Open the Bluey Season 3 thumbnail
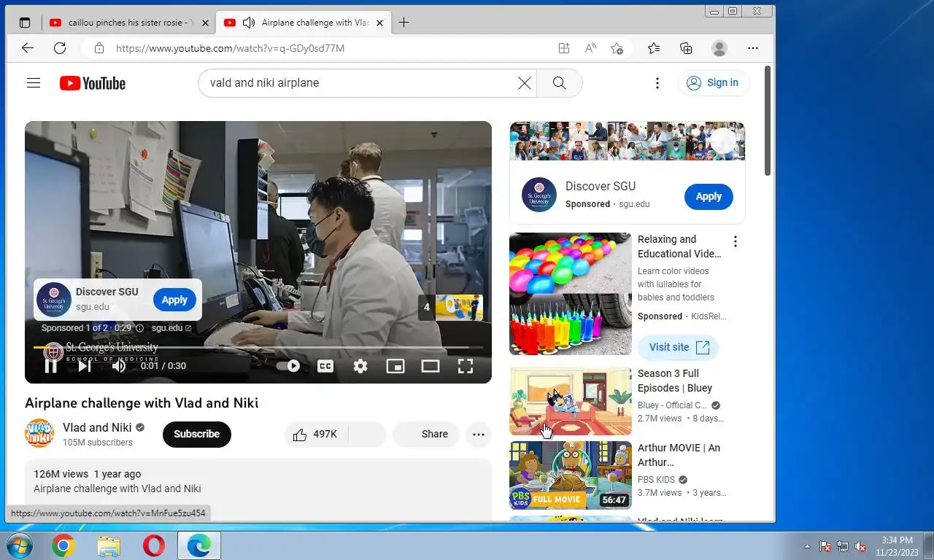The width and height of the screenshot is (934, 560). pyautogui.click(x=571, y=401)
